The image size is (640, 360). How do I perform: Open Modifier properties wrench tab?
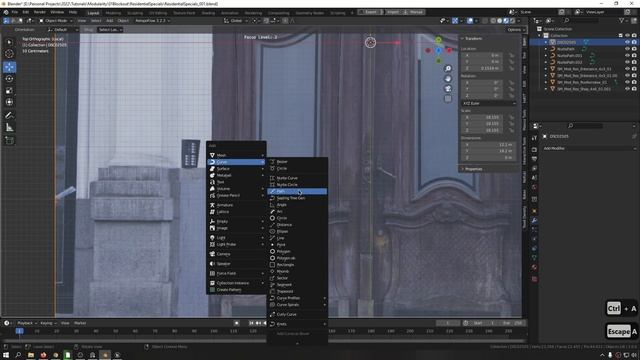pos(534,221)
